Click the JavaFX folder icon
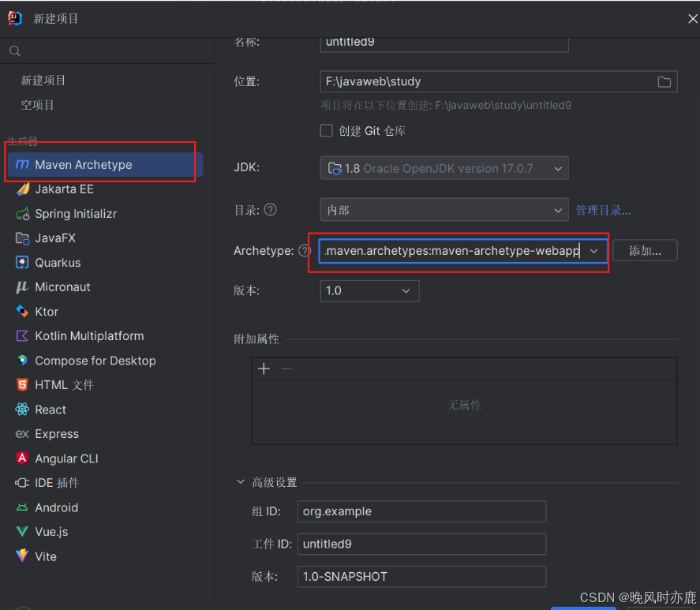This screenshot has height=610, width=700. tap(22, 238)
